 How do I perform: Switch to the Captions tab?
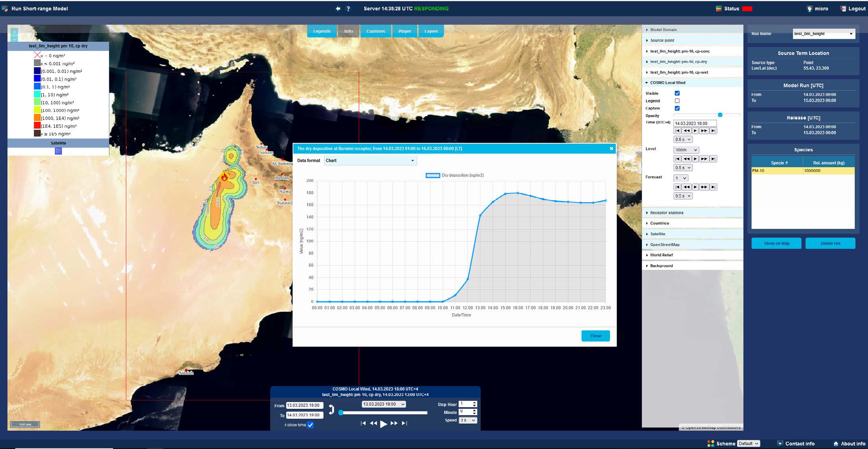point(375,31)
